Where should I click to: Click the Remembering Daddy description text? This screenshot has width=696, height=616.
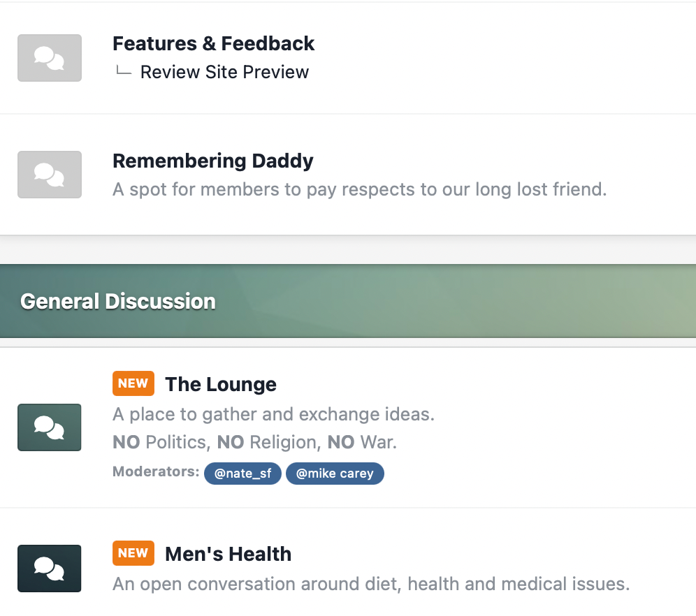(359, 189)
